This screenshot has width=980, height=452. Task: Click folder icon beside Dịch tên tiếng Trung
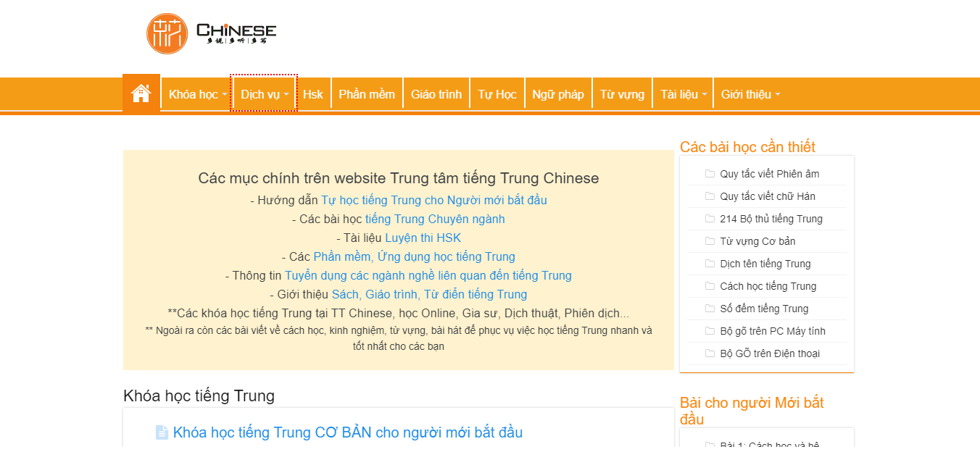coord(710,264)
